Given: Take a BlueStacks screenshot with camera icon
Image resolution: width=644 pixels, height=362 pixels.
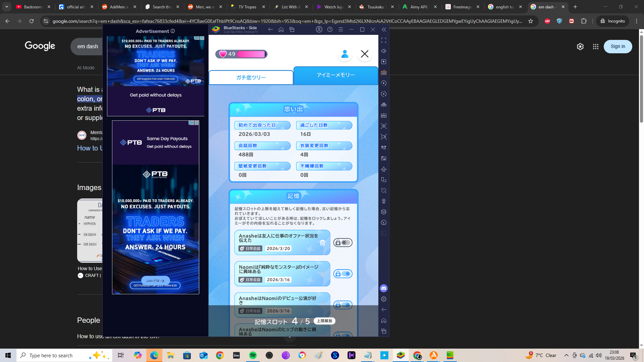Looking at the screenshot, I should click(x=384, y=126).
